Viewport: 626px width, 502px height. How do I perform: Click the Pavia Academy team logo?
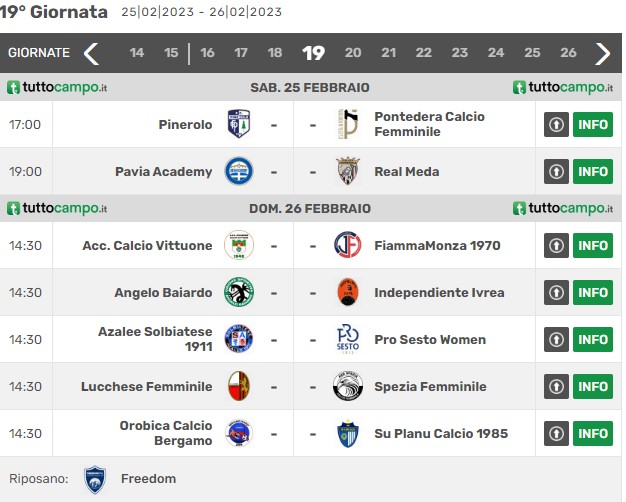point(239,171)
